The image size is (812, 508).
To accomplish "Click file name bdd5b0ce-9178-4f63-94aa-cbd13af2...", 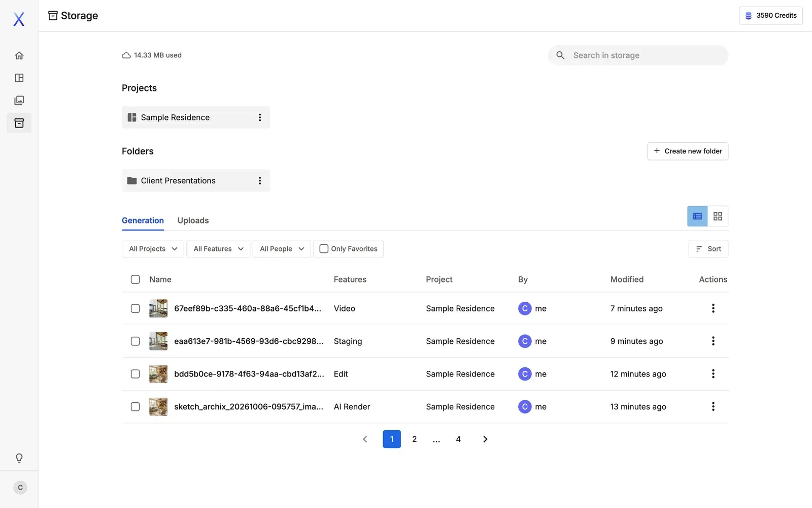I will click(x=249, y=374).
